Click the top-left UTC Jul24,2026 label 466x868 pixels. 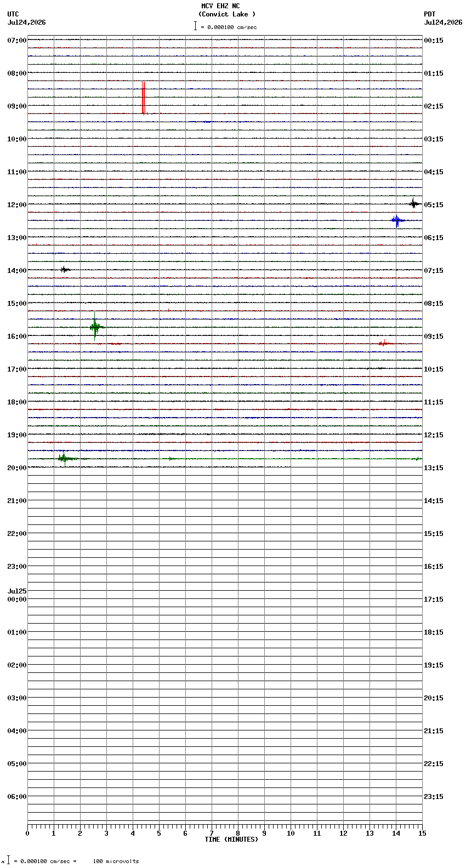[26, 19]
